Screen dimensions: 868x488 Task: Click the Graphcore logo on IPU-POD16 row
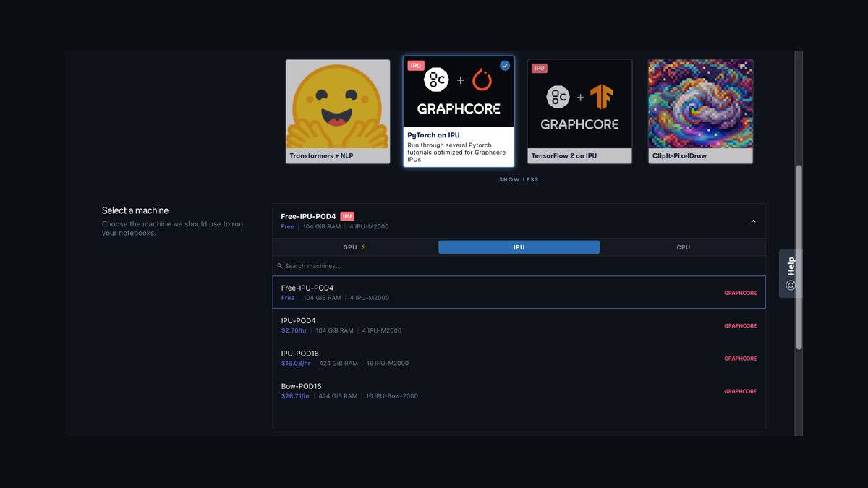coord(741,359)
